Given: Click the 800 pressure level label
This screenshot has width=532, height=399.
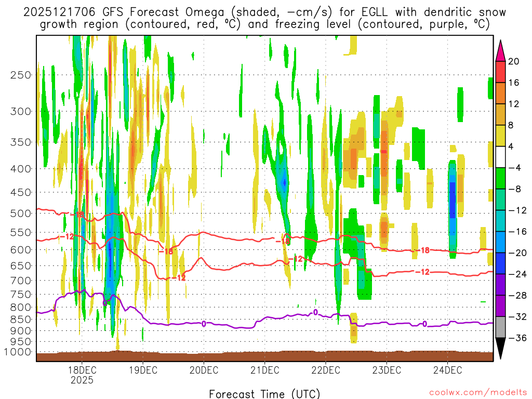Looking at the screenshot, I should (x=21, y=308).
